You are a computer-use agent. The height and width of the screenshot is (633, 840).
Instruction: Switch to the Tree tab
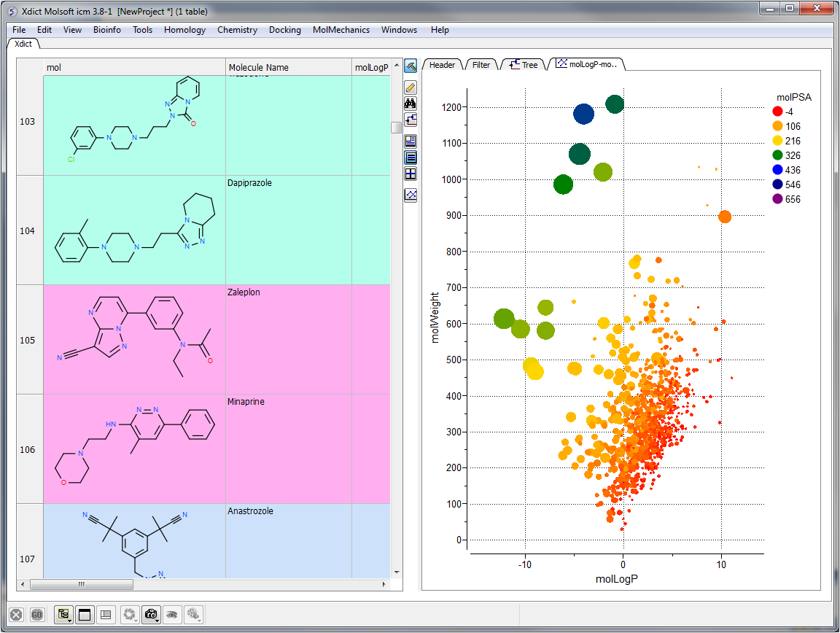click(524, 65)
